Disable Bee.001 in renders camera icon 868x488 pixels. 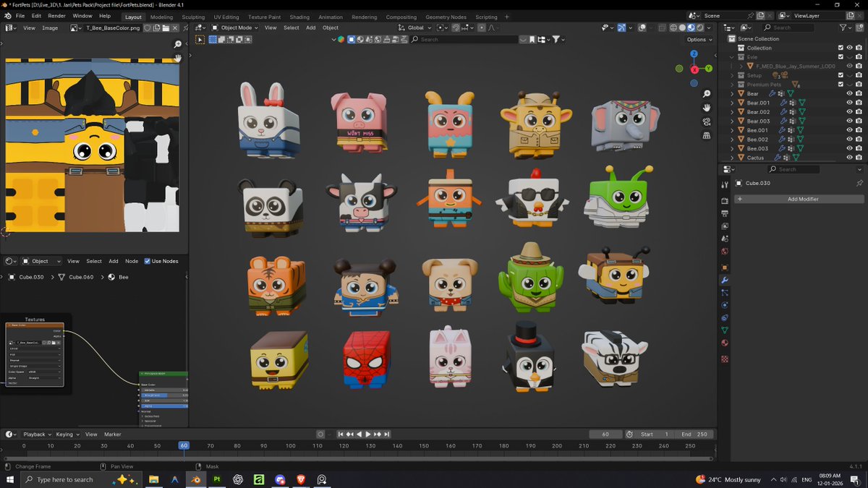(859, 130)
